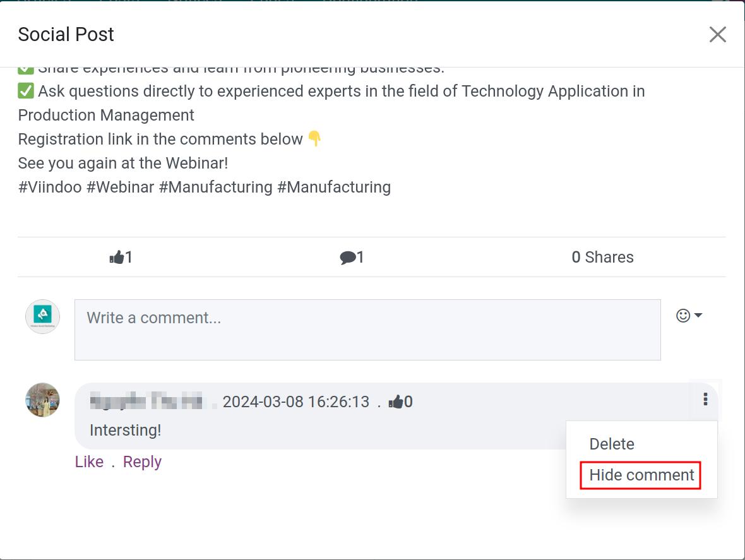Choose Hide comment from the menu
Image resolution: width=745 pixels, height=560 pixels.
coord(641,475)
